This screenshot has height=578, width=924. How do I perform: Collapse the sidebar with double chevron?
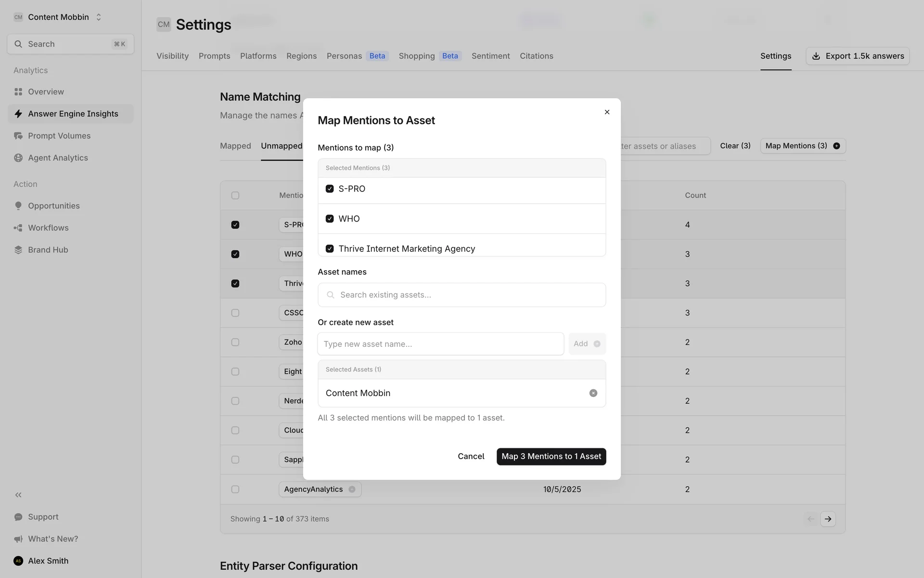click(18, 495)
